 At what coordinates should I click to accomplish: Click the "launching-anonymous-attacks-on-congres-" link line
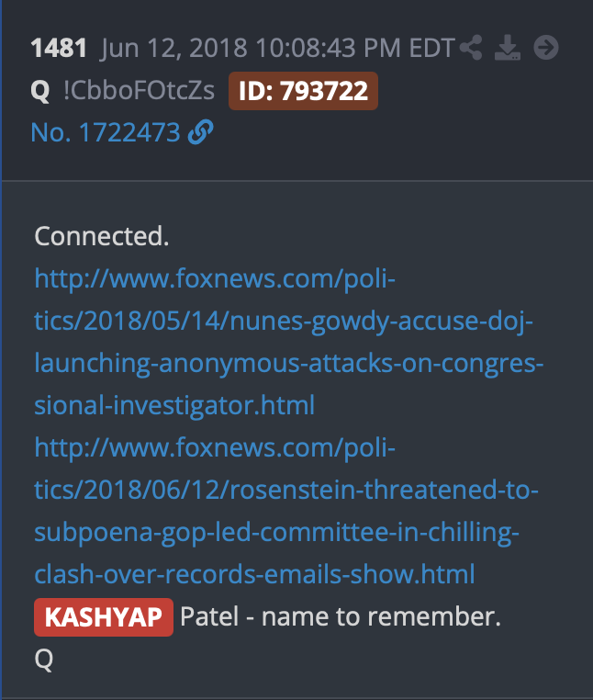(289, 363)
